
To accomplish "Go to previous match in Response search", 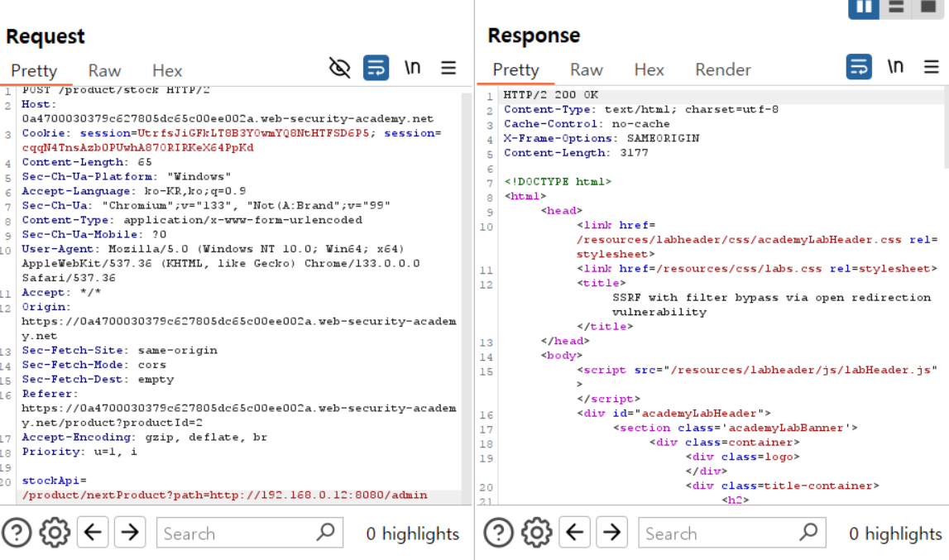I will point(574,533).
